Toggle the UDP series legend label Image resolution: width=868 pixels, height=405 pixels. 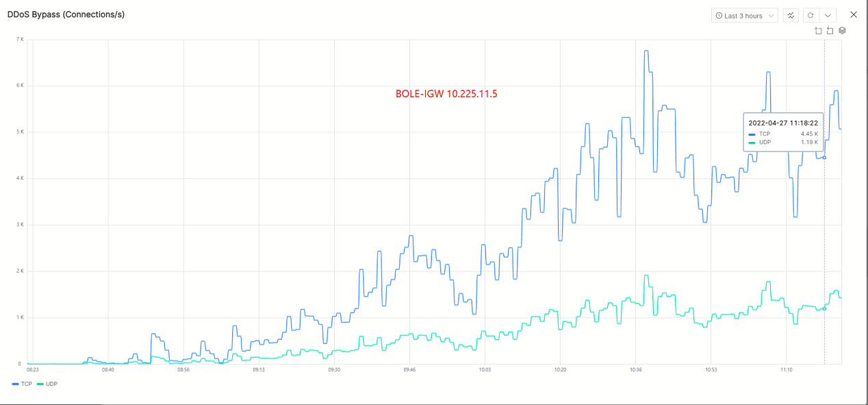(x=51, y=384)
